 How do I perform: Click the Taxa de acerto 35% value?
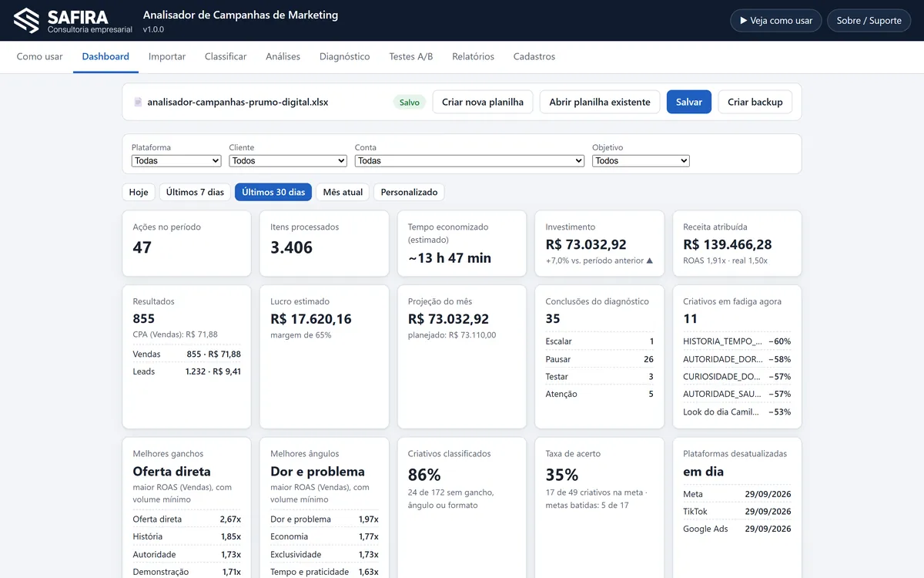561,475
